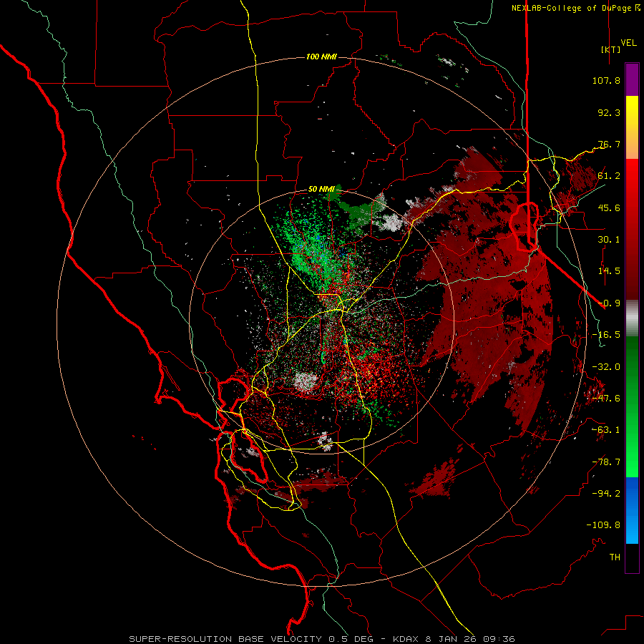Click the 107.8 velocity scale value

(x=606, y=80)
